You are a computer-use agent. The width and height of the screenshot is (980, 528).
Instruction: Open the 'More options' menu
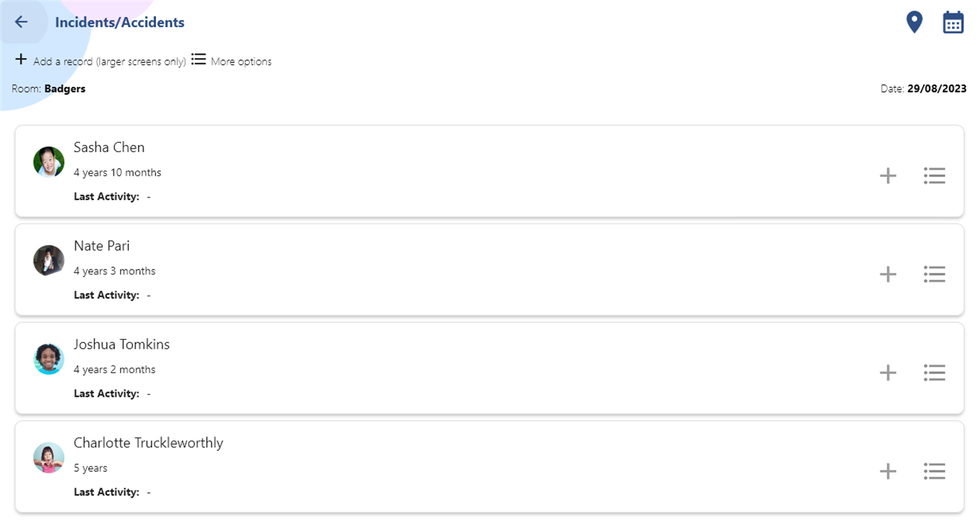[232, 61]
